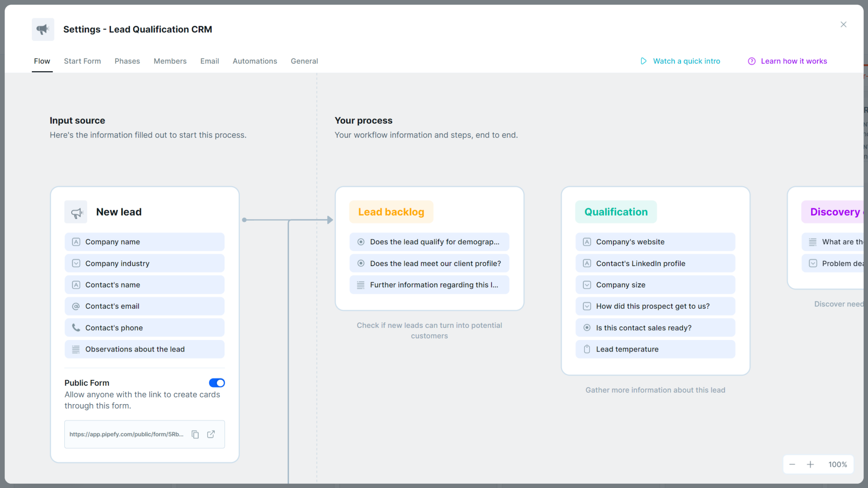Click the checkbox icon on Company size field
The height and width of the screenshot is (488, 868).
pyautogui.click(x=587, y=285)
